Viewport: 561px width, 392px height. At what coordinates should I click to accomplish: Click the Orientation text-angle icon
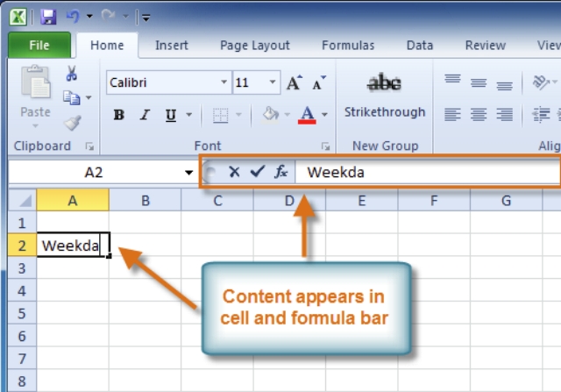click(x=541, y=82)
